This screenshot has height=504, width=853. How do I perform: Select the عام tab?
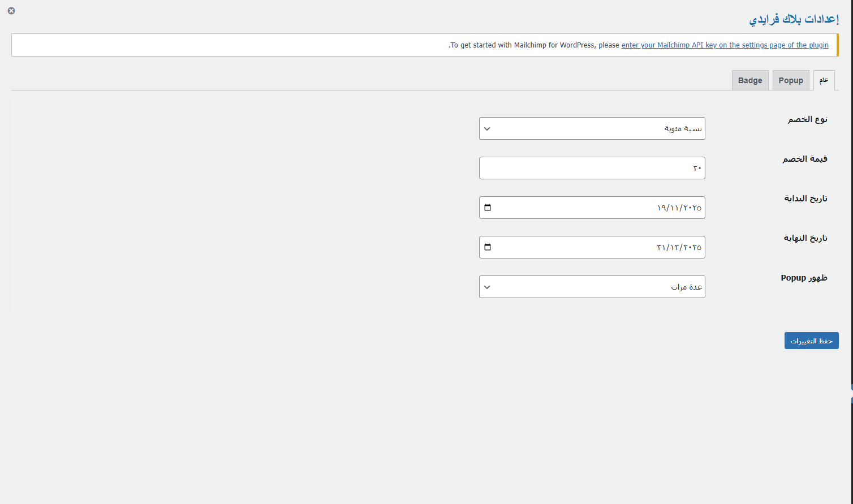pos(824,80)
